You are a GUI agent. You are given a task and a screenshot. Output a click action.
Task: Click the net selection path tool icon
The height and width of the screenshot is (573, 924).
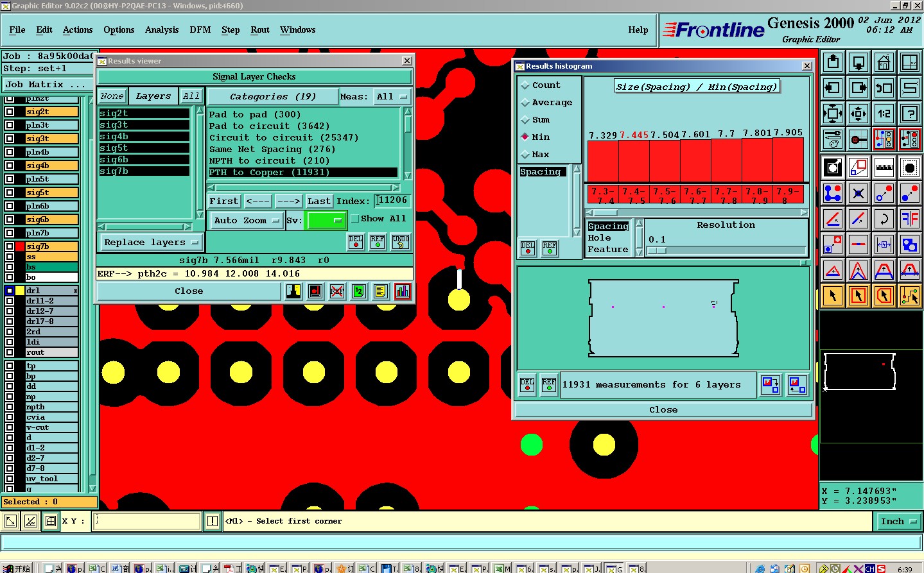pyautogui.click(x=910, y=296)
